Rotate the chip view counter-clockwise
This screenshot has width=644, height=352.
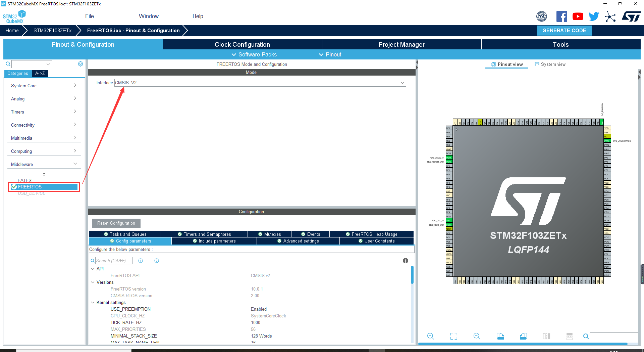tap(523, 336)
